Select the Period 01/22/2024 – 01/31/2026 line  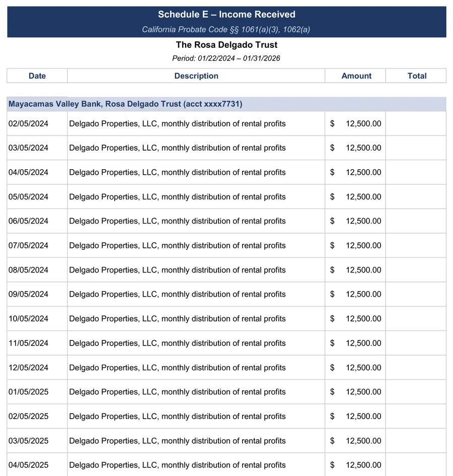(x=226, y=58)
